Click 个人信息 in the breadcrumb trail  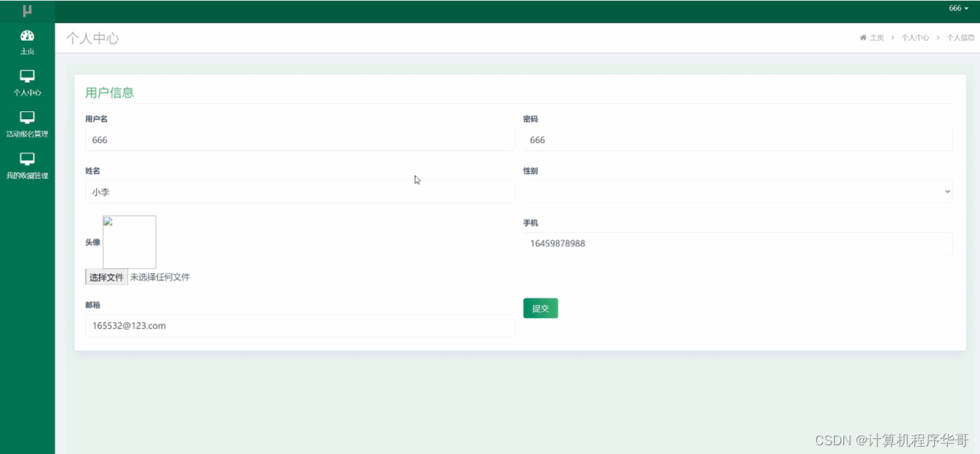tap(960, 38)
